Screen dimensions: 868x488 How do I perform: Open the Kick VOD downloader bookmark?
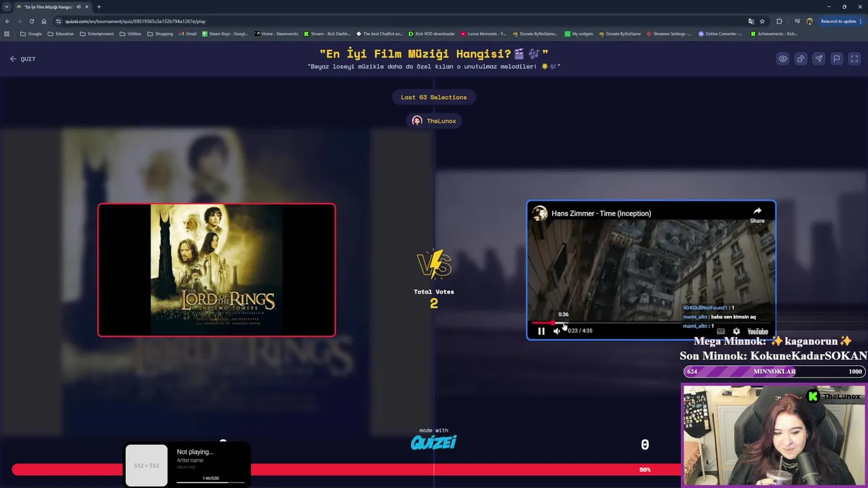[x=432, y=34]
